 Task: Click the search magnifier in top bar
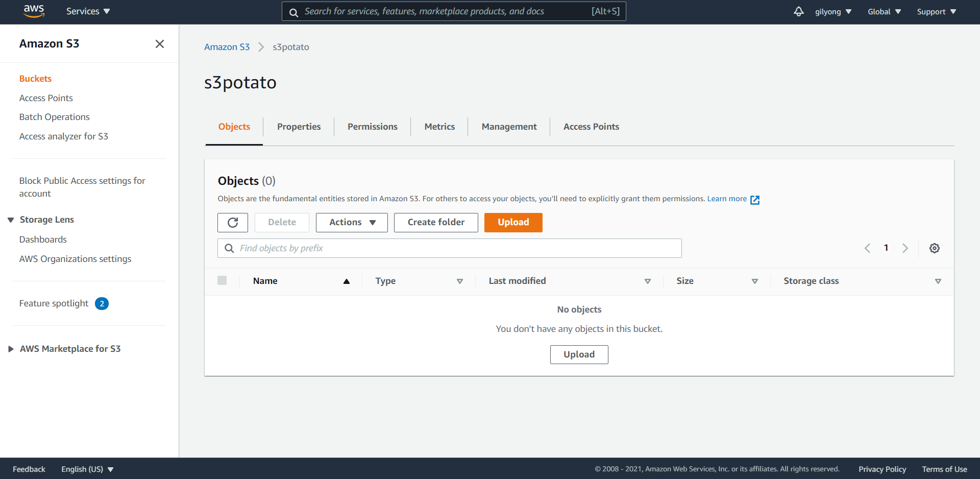tap(293, 12)
